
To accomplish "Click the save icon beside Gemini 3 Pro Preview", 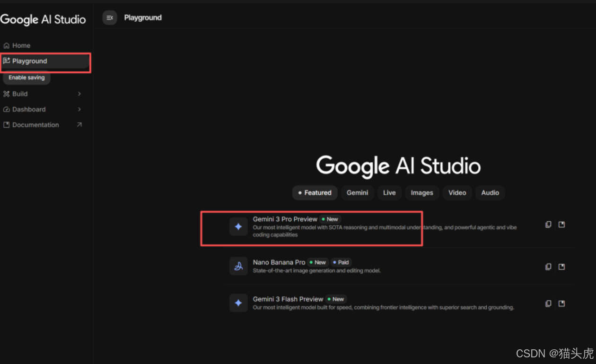I will click(561, 224).
